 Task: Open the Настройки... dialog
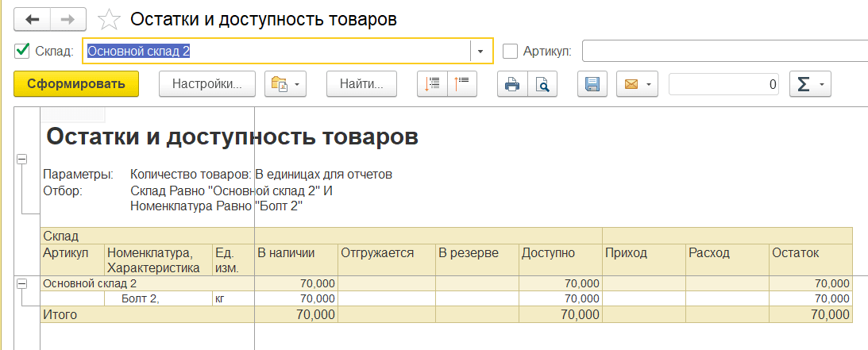coord(207,85)
